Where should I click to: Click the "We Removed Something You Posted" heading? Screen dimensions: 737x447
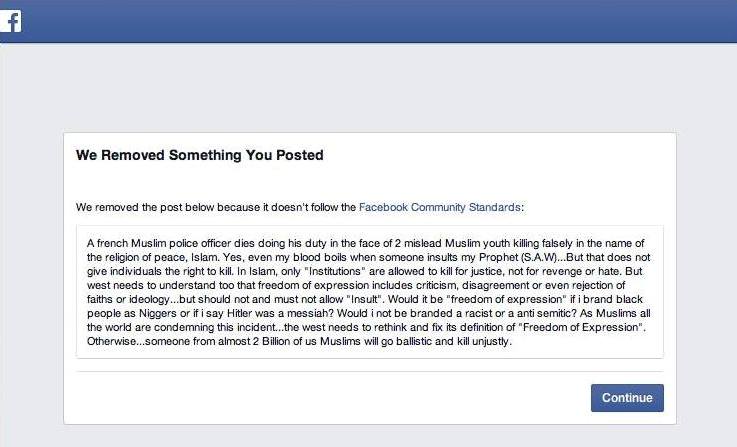click(x=200, y=155)
